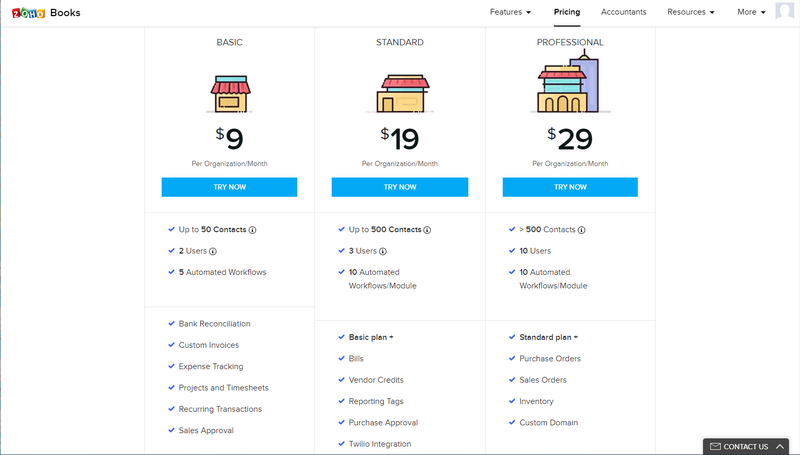The height and width of the screenshot is (455, 800).
Task: Click the 5 Automated Workflows feature
Action: point(222,272)
